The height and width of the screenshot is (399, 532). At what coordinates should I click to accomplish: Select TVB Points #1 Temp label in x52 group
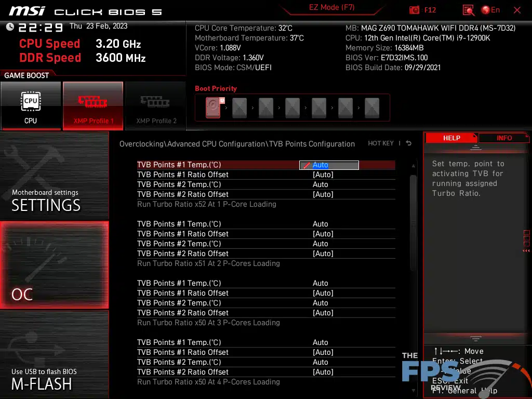(x=179, y=165)
